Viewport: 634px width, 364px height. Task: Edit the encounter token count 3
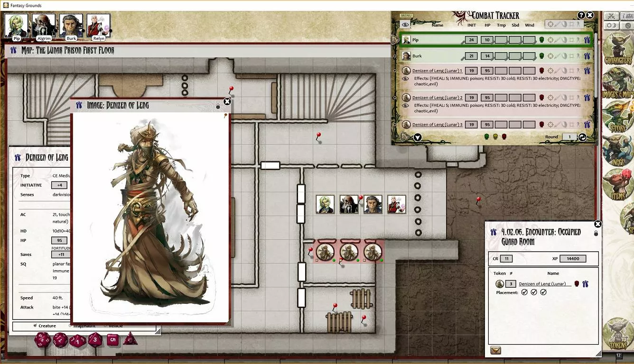tap(511, 284)
